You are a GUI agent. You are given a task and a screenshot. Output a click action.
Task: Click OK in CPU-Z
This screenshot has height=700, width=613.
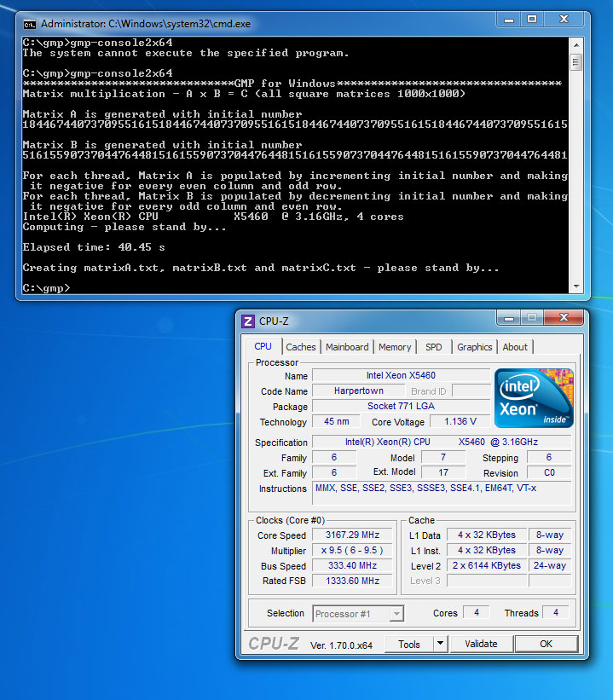tap(546, 644)
